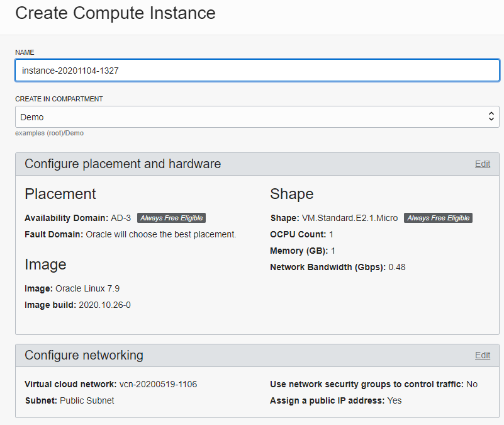
Task: Click the Placement section heading
Action: [x=60, y=194]
